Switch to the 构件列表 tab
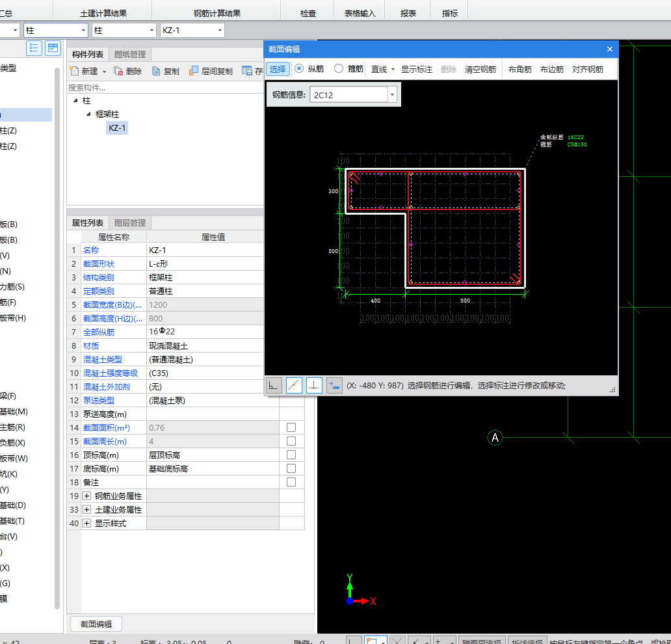The width and height of the screenshot is (671, 644). tap(88, 55)
